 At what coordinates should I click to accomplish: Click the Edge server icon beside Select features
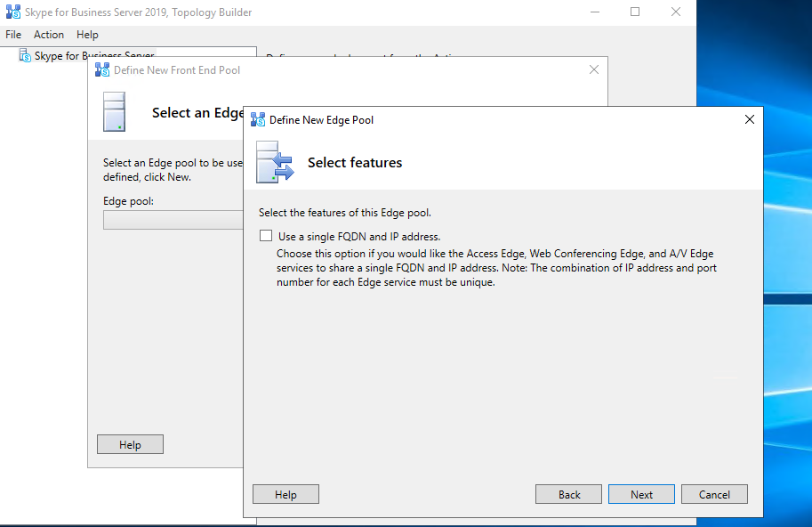click(274, 162)
